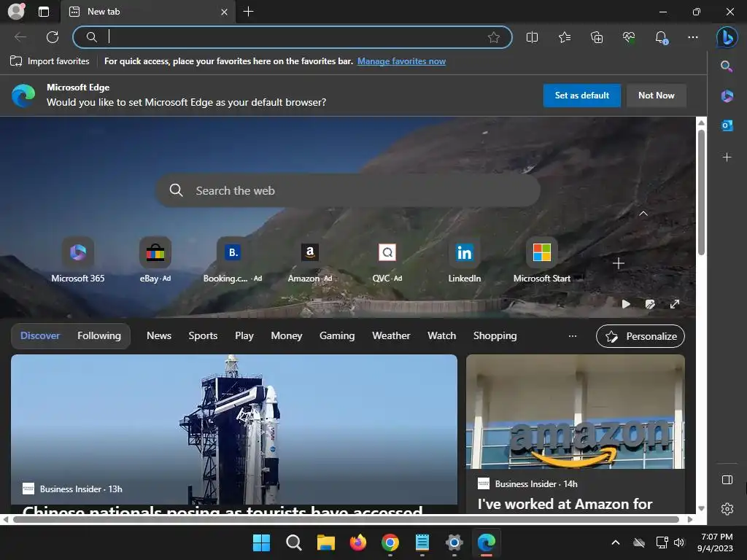Screen dimensions: 747x560
Task: Open taskbar Search
Action: [293, 542]
